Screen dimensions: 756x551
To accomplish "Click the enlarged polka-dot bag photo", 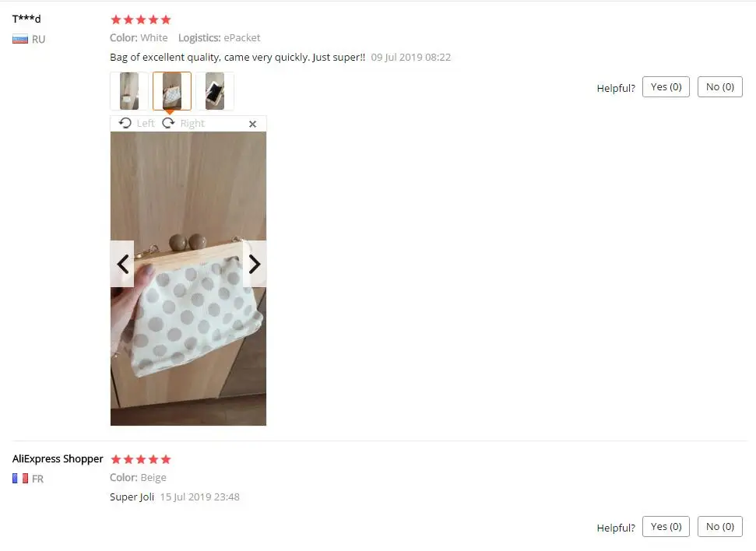I will [188, 279].
